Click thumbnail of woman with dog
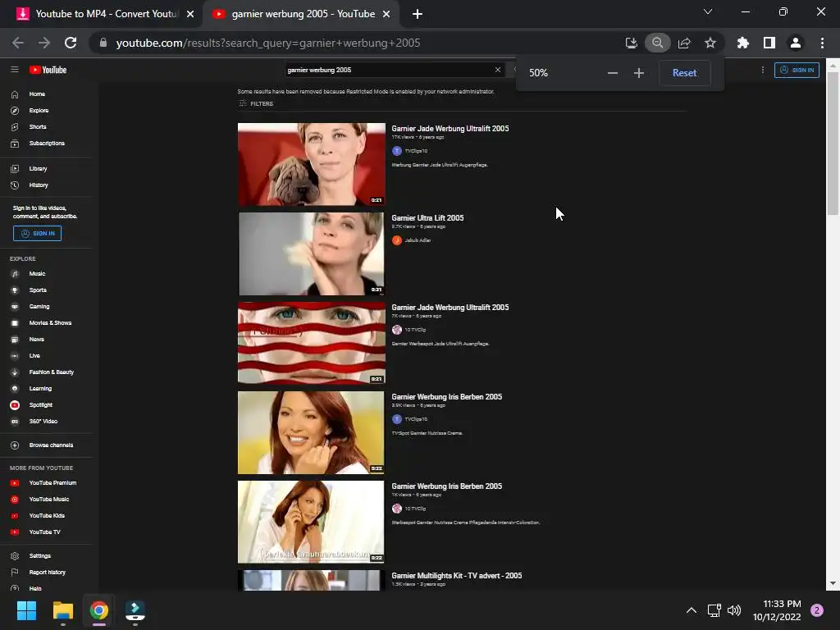 [311, 164]
